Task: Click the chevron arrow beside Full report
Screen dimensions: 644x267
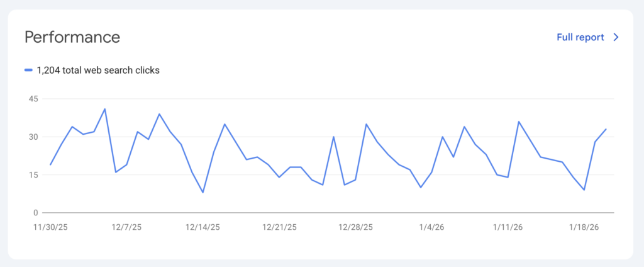Action: tap(616, 37)
